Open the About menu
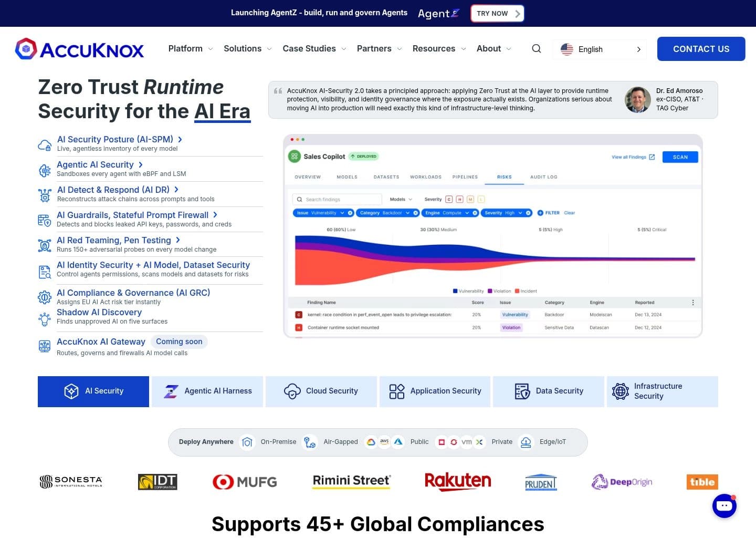 click(494, 49)
